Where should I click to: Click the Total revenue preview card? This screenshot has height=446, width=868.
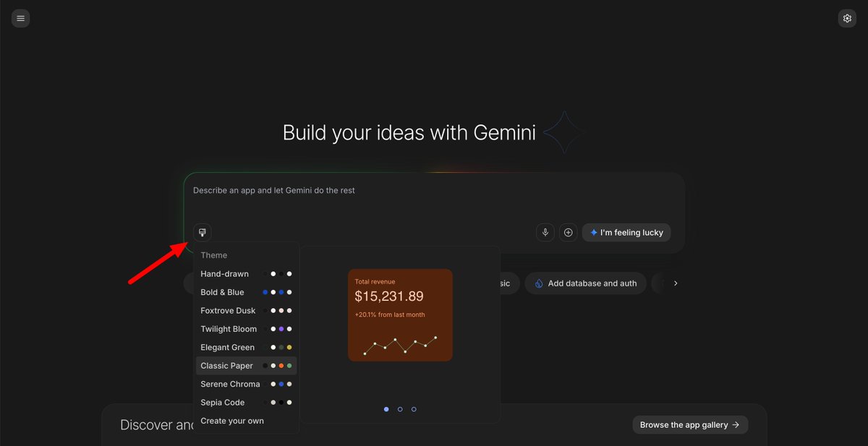pyautogui.click(x=400, y=315)
